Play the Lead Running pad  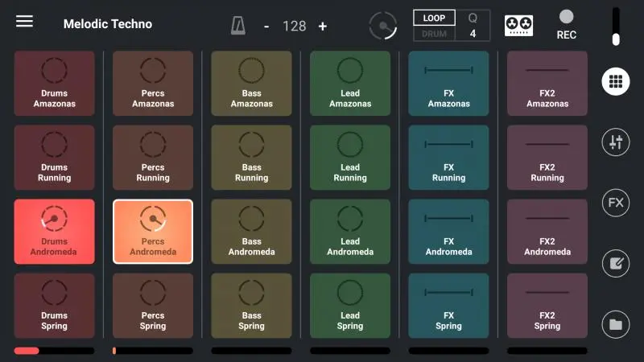pos(350,157)
